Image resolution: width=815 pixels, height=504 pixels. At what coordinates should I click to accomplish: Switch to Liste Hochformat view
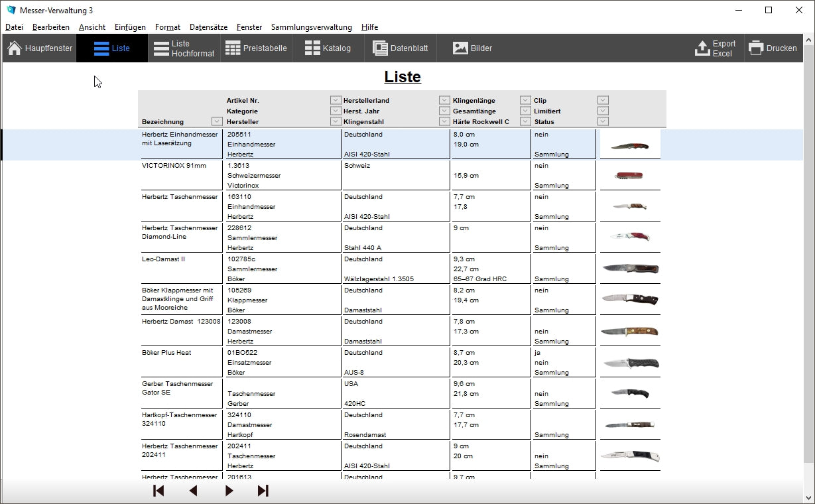(x=184, y=48)
